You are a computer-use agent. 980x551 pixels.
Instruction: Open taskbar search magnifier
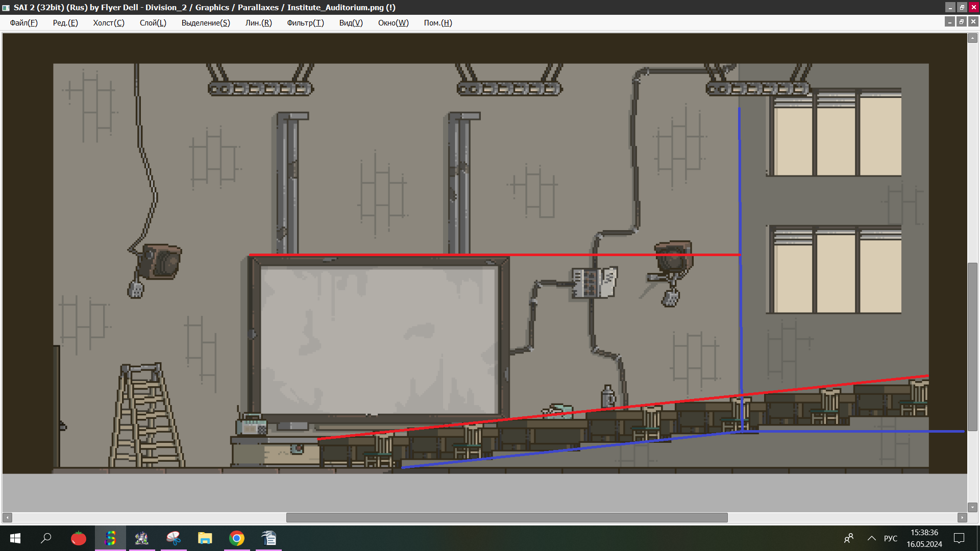tap(46, 538)
